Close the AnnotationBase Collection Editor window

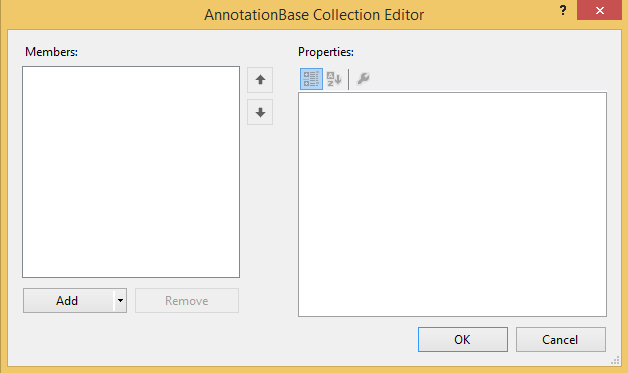coord(599,10)
